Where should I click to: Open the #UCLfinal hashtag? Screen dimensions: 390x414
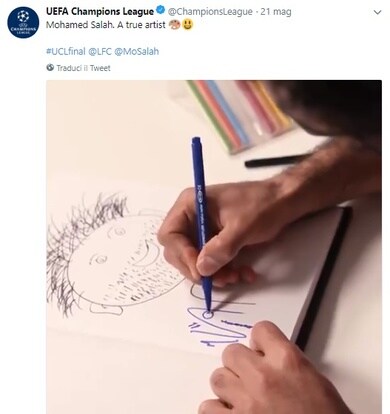pyautogui.click(x=66, y=51)
